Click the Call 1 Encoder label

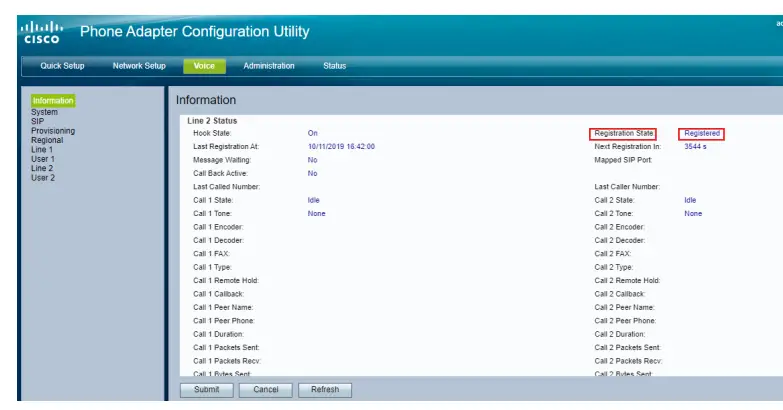[218, 227]
